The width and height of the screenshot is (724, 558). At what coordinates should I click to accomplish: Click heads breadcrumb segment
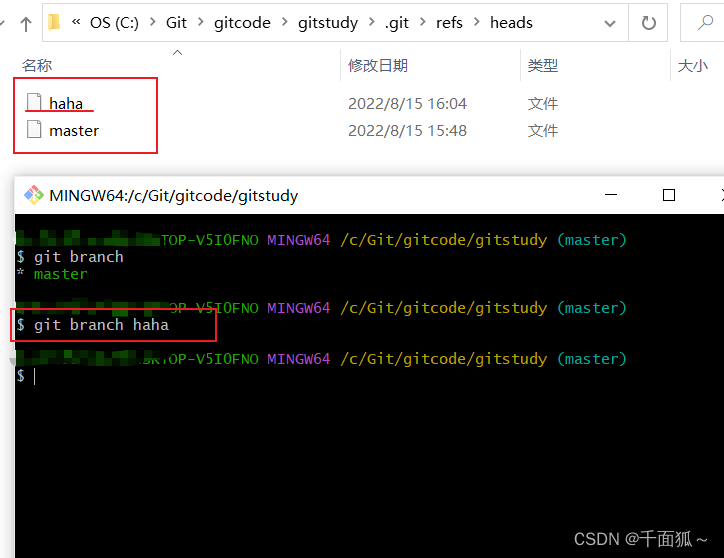coord(511,23)
